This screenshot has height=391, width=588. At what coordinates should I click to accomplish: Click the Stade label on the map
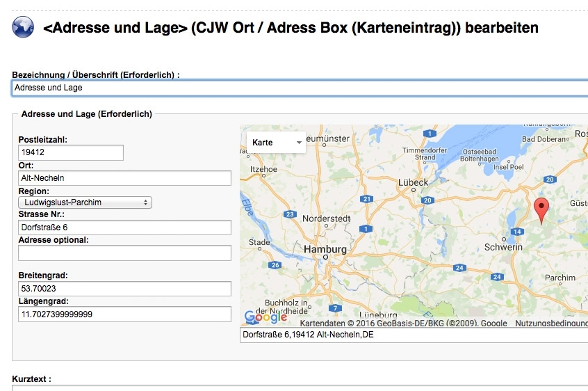(259, 242)
